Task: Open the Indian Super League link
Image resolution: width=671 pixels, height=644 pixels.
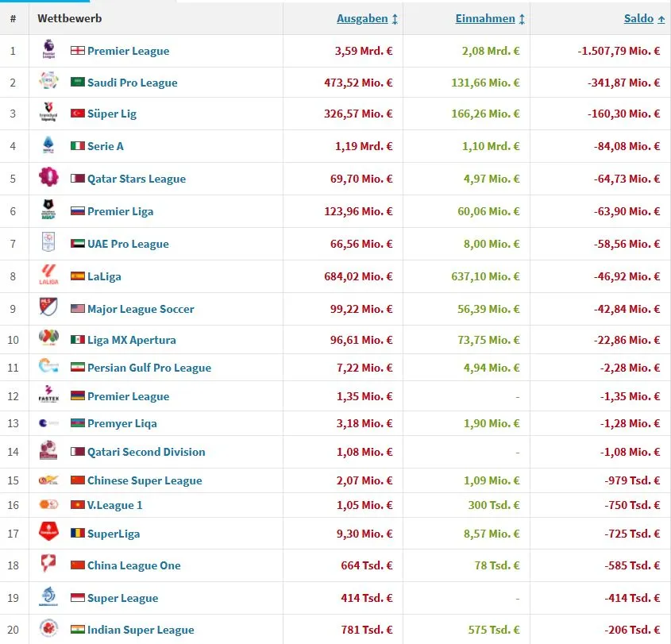Action: pyautogui.click(x=141, y=631)
